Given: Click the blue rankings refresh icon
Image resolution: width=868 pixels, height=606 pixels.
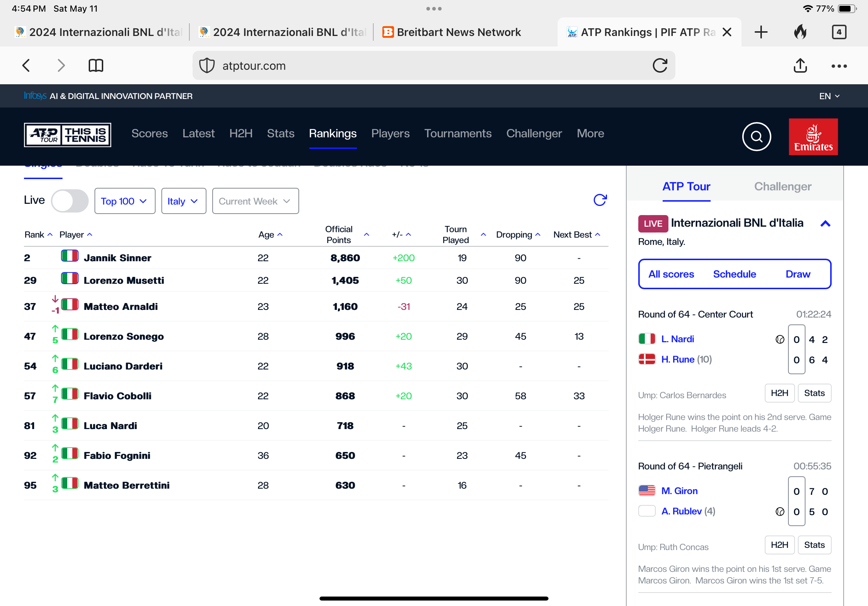Looking at the screenshot, I should point(600,200).
